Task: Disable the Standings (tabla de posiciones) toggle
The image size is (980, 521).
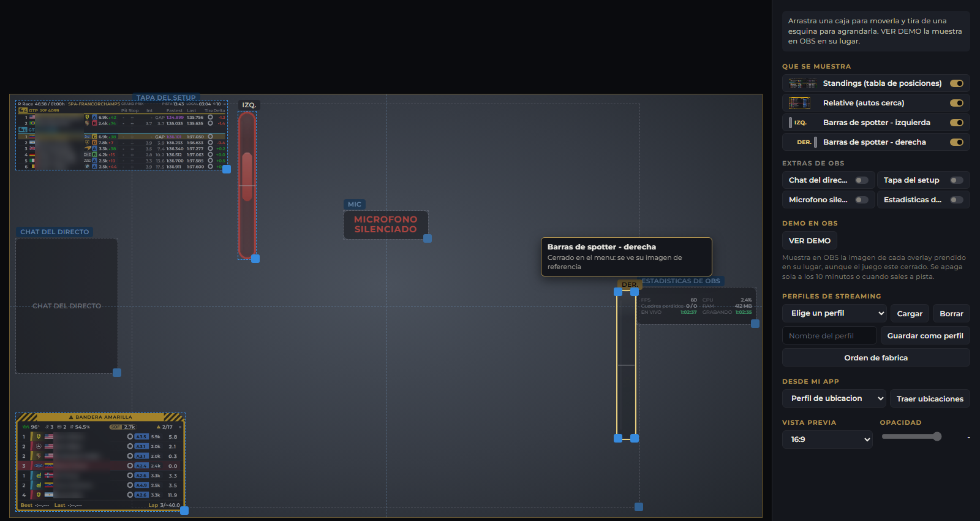Action: pos(956,83)
